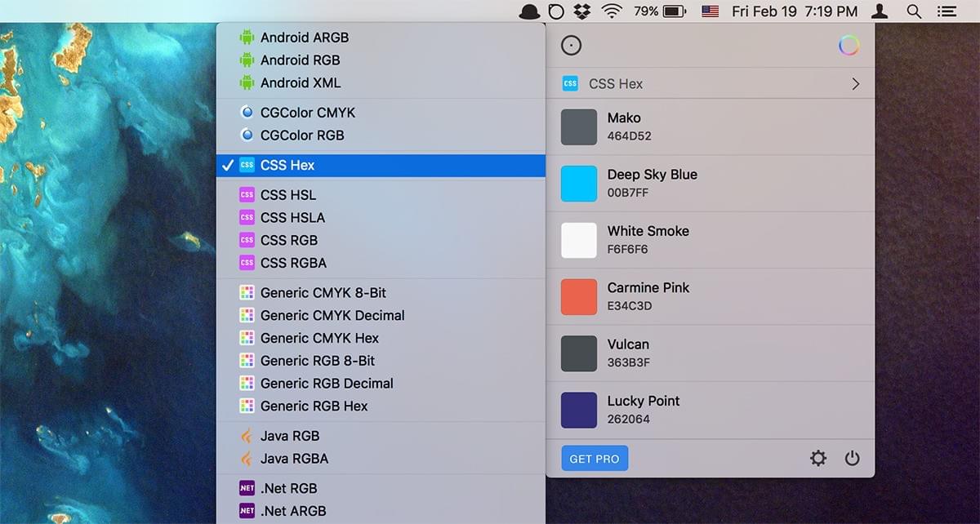Switch format to CSS RGBA
The width and height of the screenshot is (980, 524).
(381, 263)
